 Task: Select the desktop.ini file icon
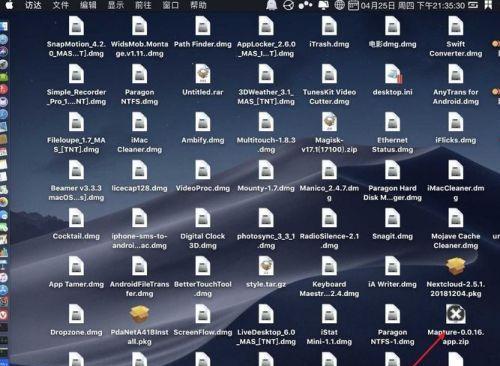393,74
